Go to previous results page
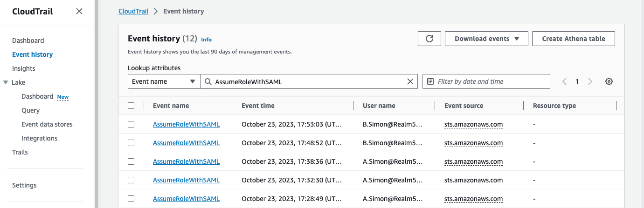This screenshot has width=644, height=208. click(x=564, y=81)
